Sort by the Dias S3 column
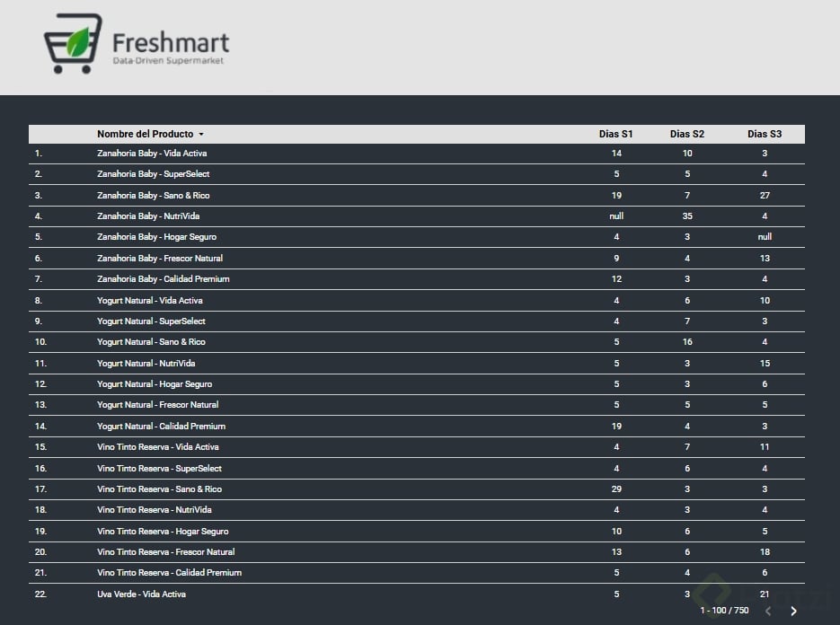Image resolution: width=840 pixels, height=625 pixels. coord(765,134)
